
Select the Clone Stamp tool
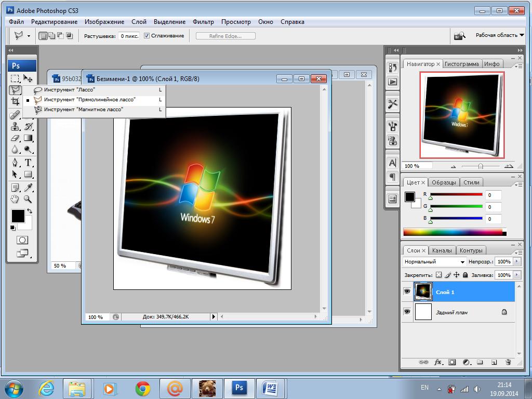pyautogui.click(x=15, y=127)
